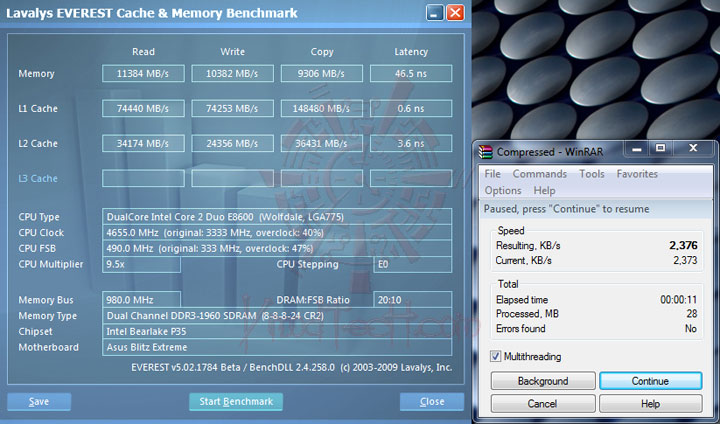Click WinRAR Current KB/s value 2,373
The height and width of the screenshot is (424, 720).
click(x=685, y=260)
